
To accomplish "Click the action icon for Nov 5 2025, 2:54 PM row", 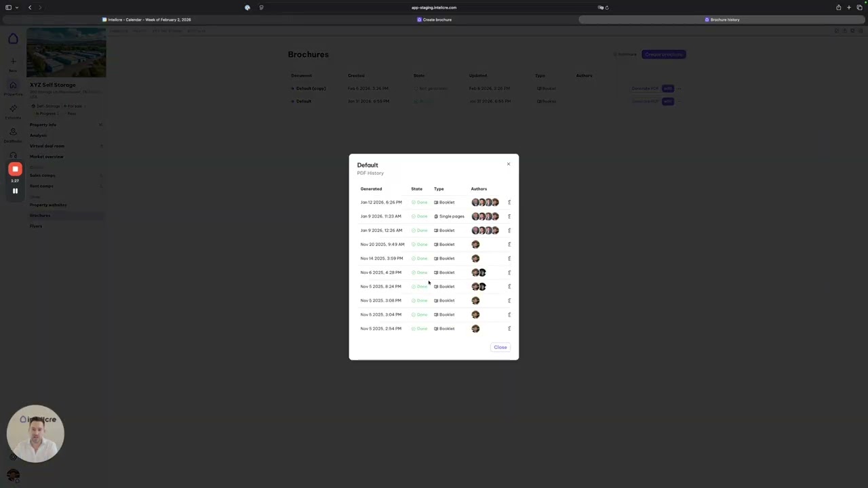I will (x=509, y=329).
